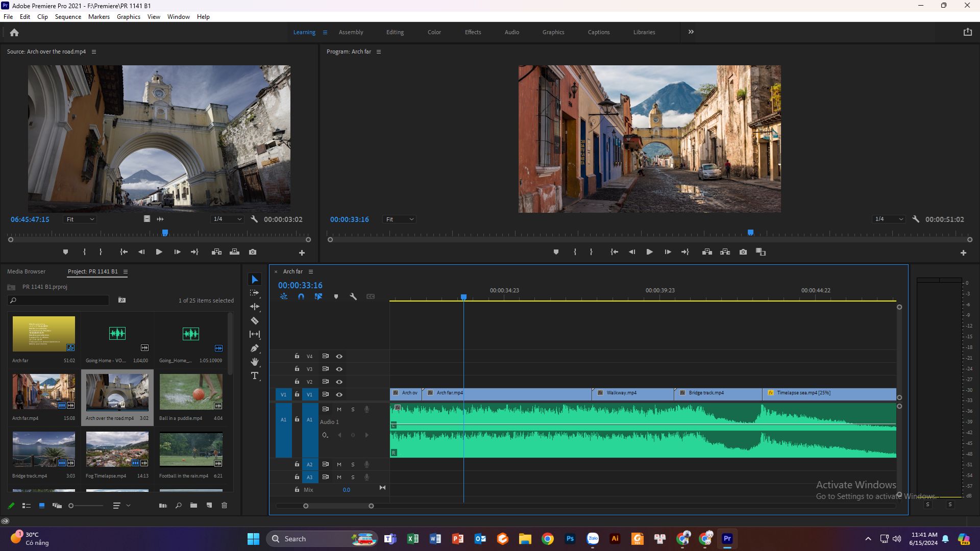The height and width of the screenshot is (551, 980).
Task: Open the Sequence menu
Action: 68,17
